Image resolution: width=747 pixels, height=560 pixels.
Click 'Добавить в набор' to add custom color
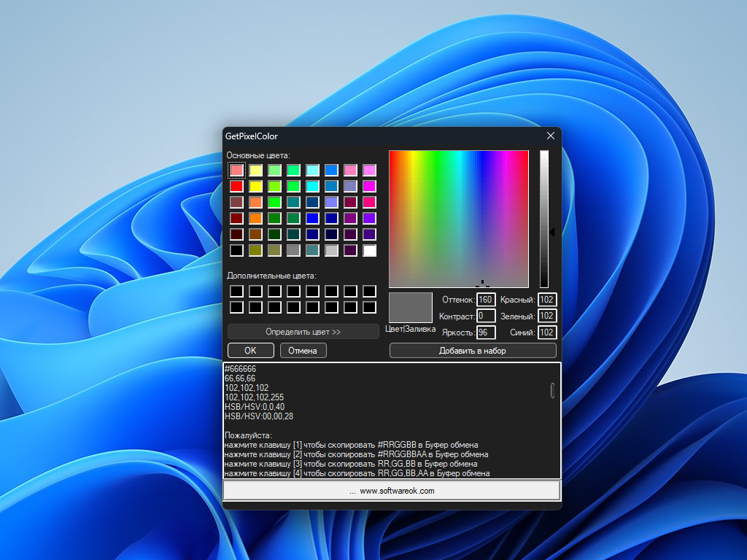pos(472,351)
